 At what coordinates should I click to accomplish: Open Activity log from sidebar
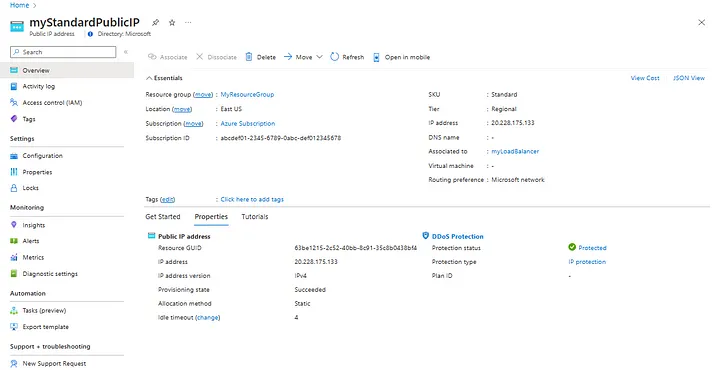pyautogui.click(x=39, y=86)
